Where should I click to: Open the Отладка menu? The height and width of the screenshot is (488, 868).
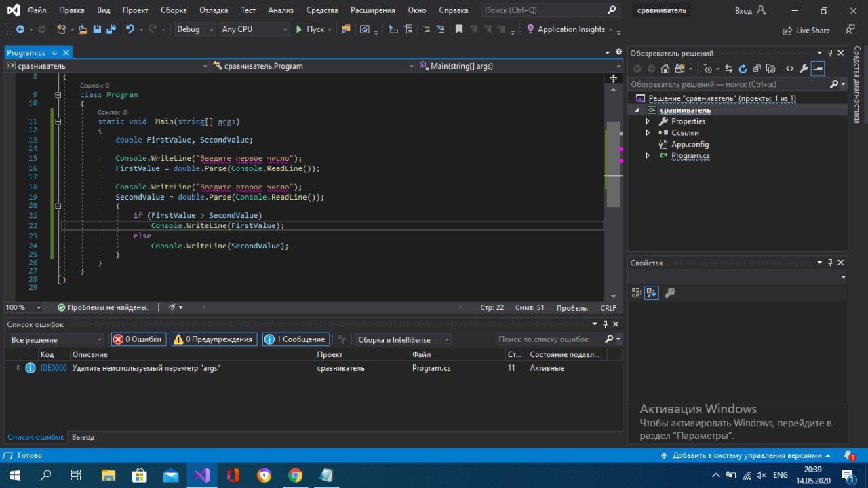pos(214,10)
